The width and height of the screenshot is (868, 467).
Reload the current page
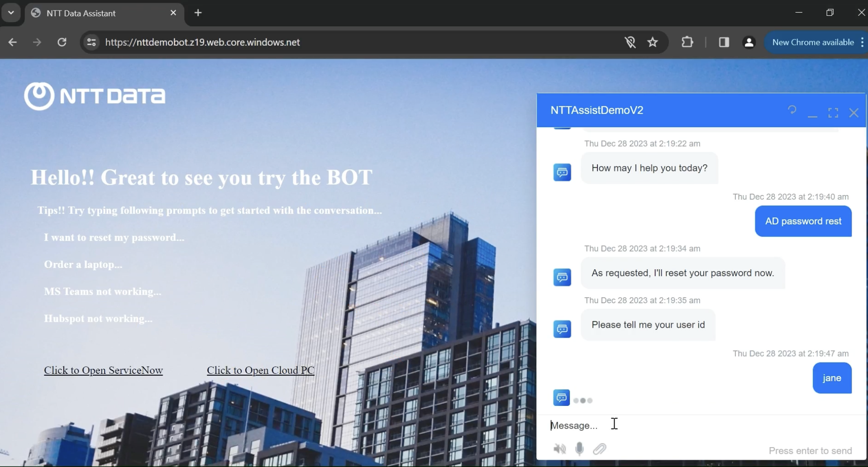[x=62, y=42]
